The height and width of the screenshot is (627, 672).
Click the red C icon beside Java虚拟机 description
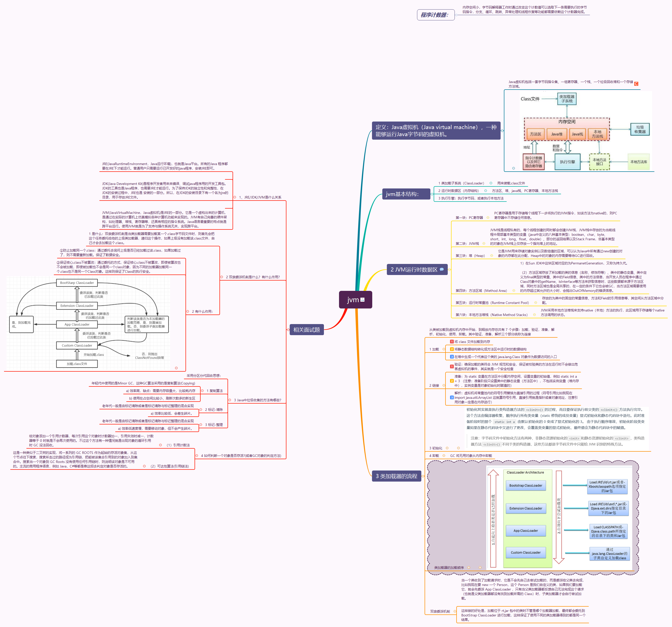click(x=636, y=84)
